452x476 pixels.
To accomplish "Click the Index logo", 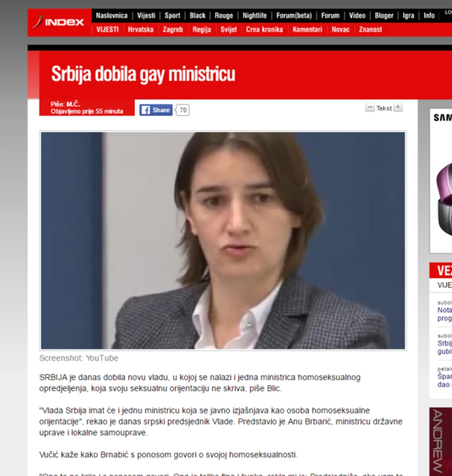I will (x=59, y=22).
